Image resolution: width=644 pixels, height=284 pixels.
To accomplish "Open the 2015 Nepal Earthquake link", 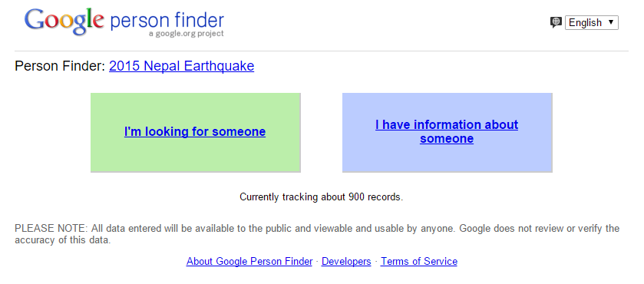I will pos(182,66).
